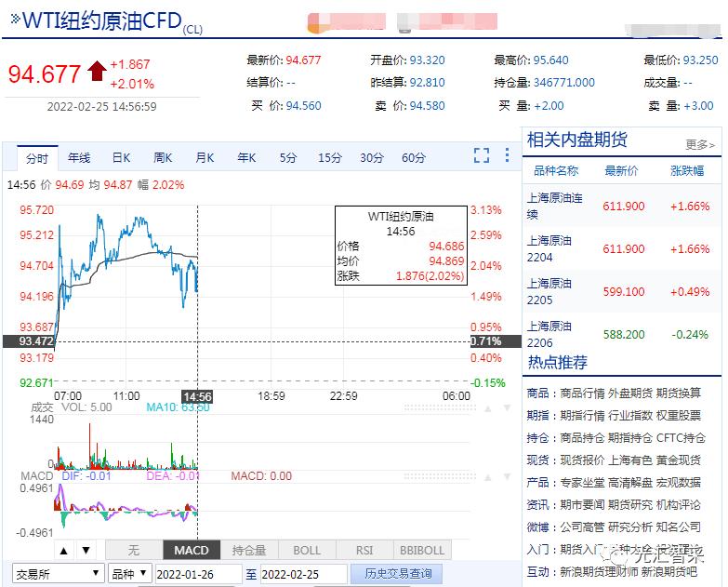Image resolution: width=728 pixels, height=587 pixels.
Task: Click the down triangle indicator button
Action: 86,551
